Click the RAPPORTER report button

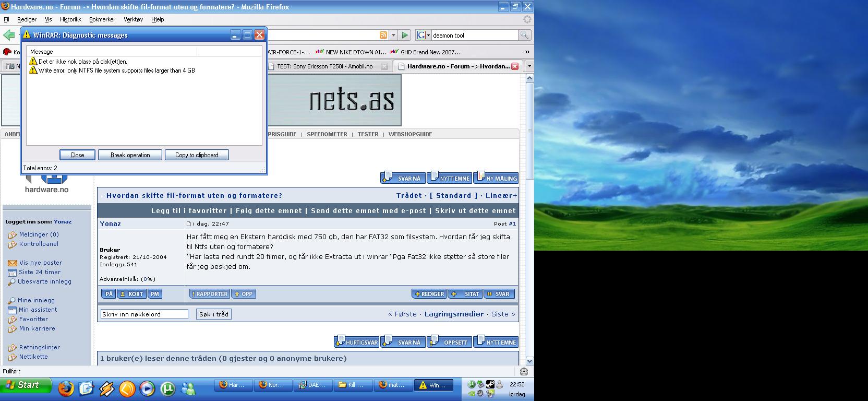209,294
